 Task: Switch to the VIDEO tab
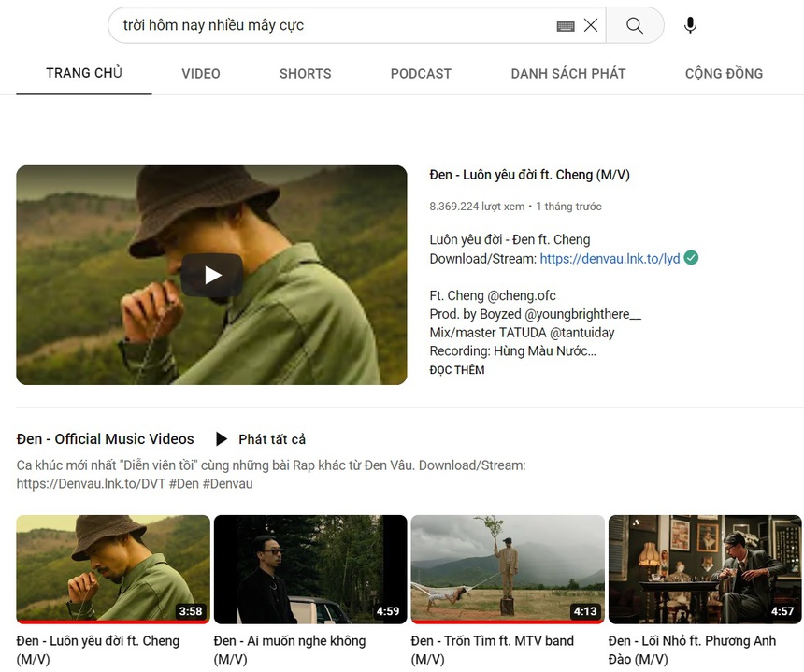pos(201,73)
